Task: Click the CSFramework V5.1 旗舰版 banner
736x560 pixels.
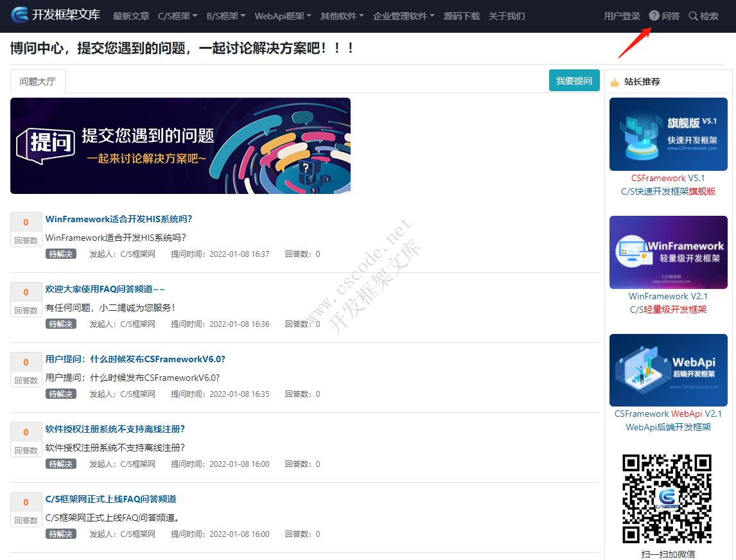Action: [668, 134]
